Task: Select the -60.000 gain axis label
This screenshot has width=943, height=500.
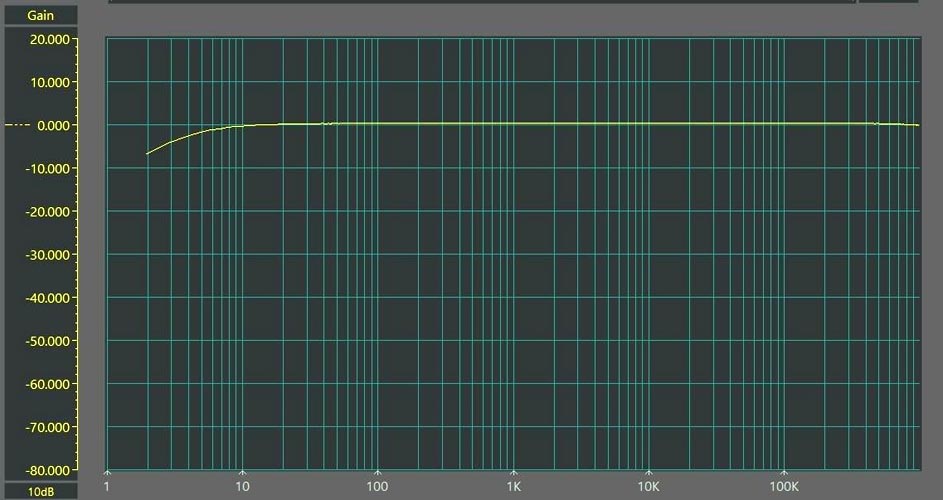Action: click(48, 384)
